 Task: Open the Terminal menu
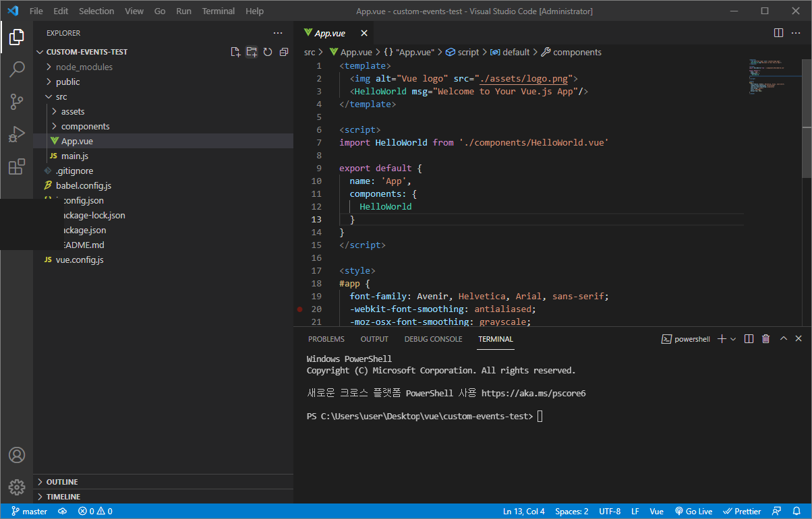[x=219, y=11]
